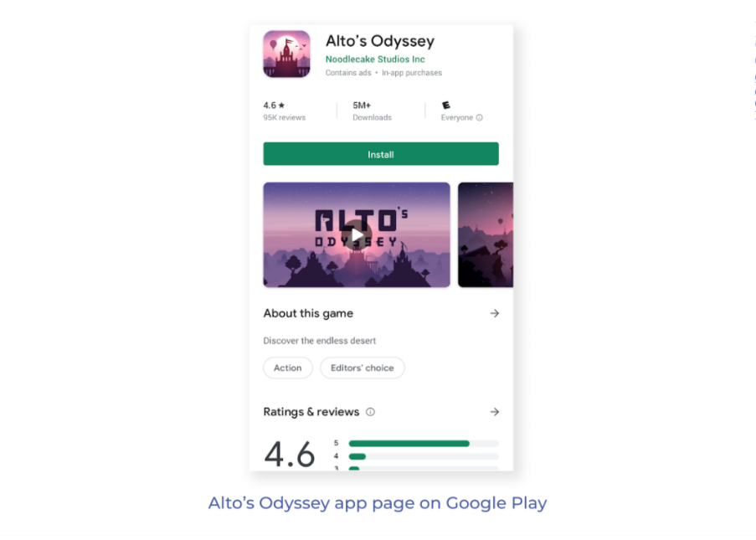Screen dimensions: 756x540
Task: Open the second gameplay screenshot thumbnail
Action: pyautogui.click(x=486, y=234)
